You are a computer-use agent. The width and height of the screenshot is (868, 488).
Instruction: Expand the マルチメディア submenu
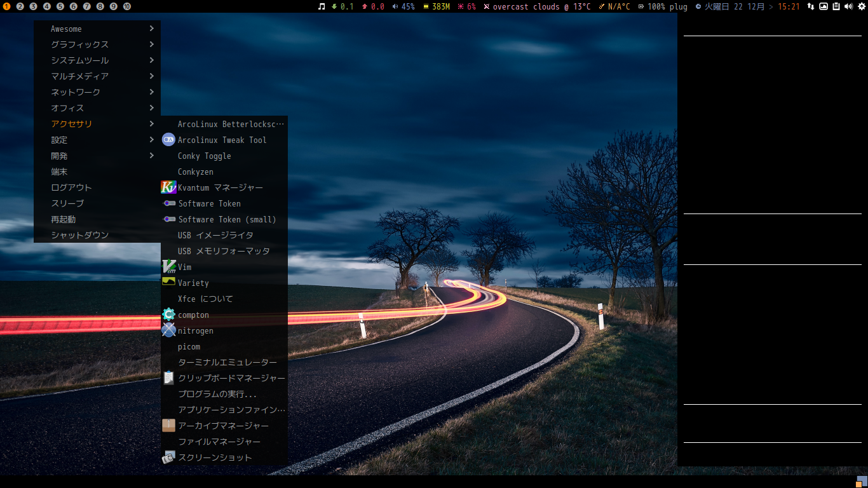97,76
